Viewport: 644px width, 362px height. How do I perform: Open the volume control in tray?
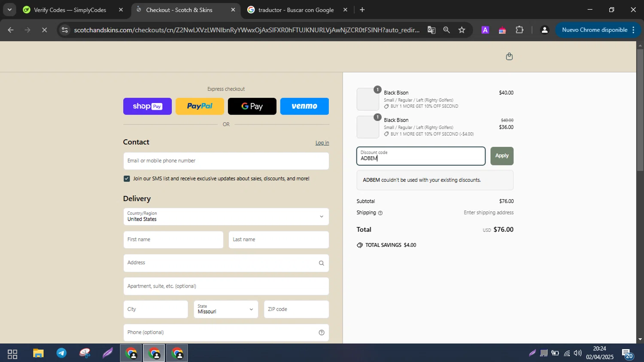click(x=578, y=353)
